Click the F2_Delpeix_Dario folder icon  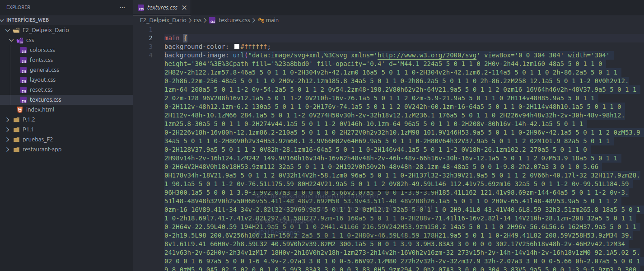tap(16, 30)
